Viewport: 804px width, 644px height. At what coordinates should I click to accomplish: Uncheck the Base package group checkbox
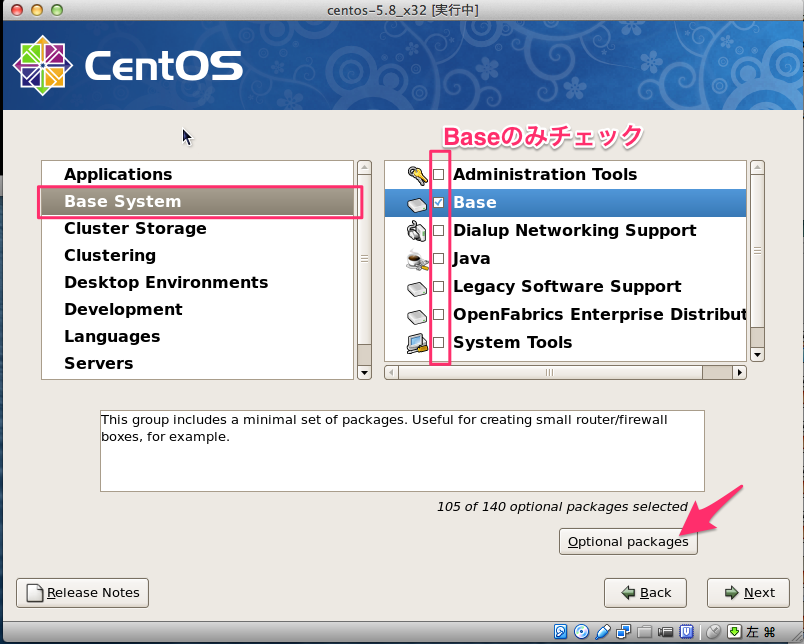pyautogui.click(x=438, y=203)
